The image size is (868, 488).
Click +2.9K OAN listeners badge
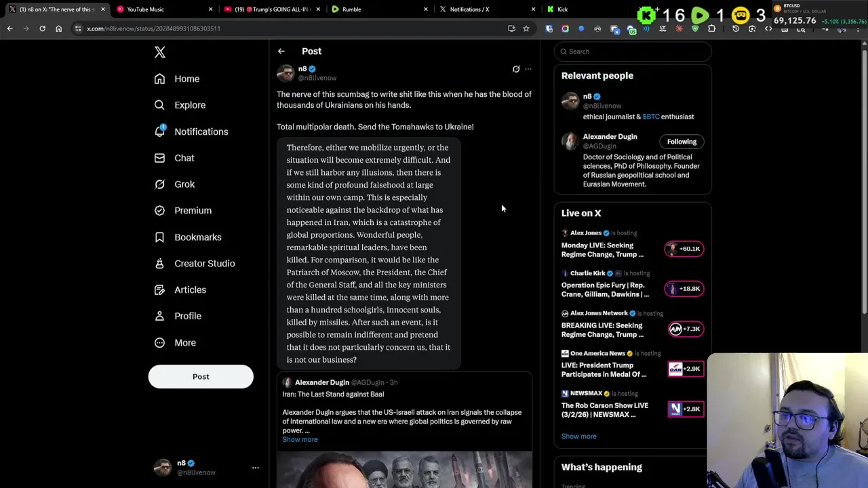685,369
